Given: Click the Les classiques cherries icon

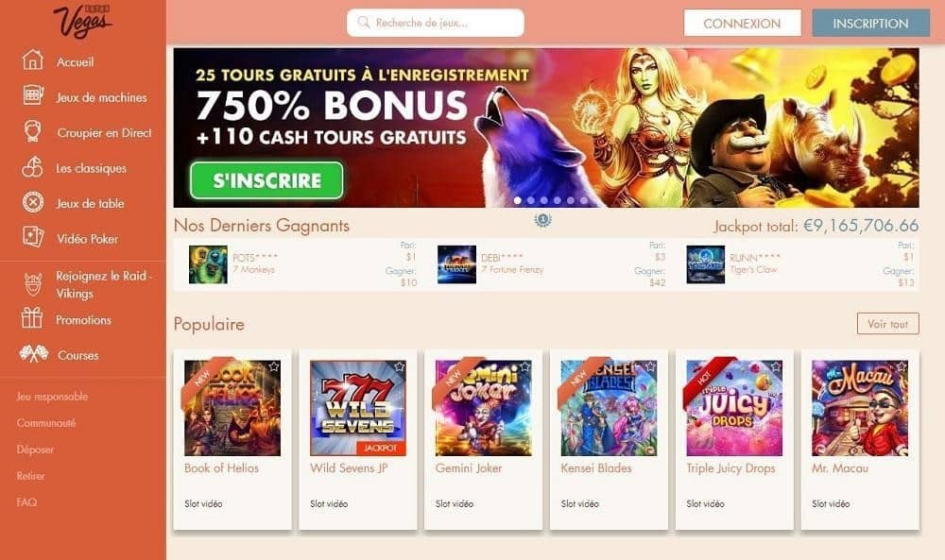Looking at the screenshot, I should (32, 167).
